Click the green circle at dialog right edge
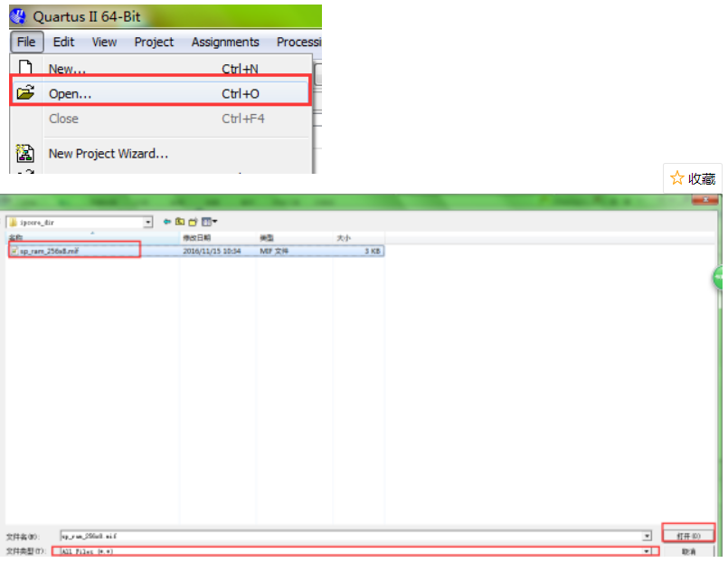Viewport: 728px width, 563px height. [x=718, y=277]
